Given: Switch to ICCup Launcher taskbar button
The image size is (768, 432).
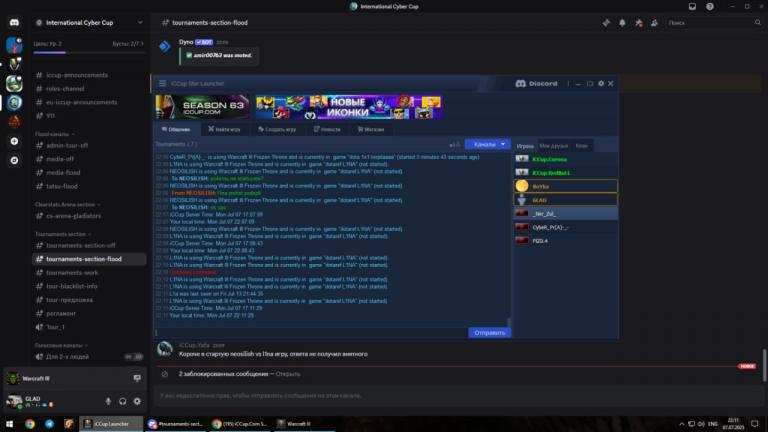Looking at the screenshot, I should [111, 424].
